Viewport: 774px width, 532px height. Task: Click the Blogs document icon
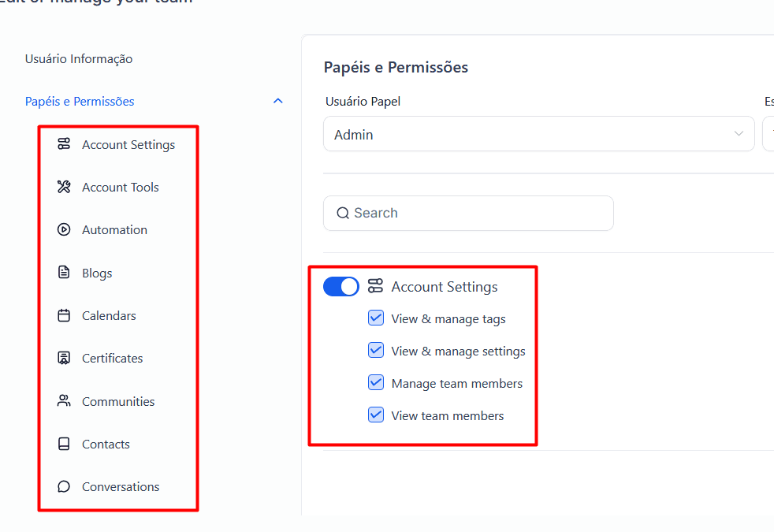(x=64, y=273)
